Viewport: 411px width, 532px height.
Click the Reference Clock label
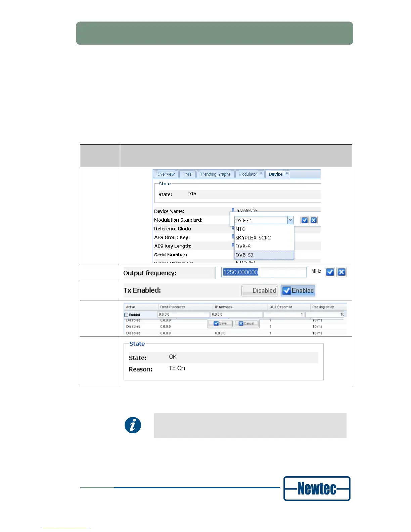pos(173,229)
